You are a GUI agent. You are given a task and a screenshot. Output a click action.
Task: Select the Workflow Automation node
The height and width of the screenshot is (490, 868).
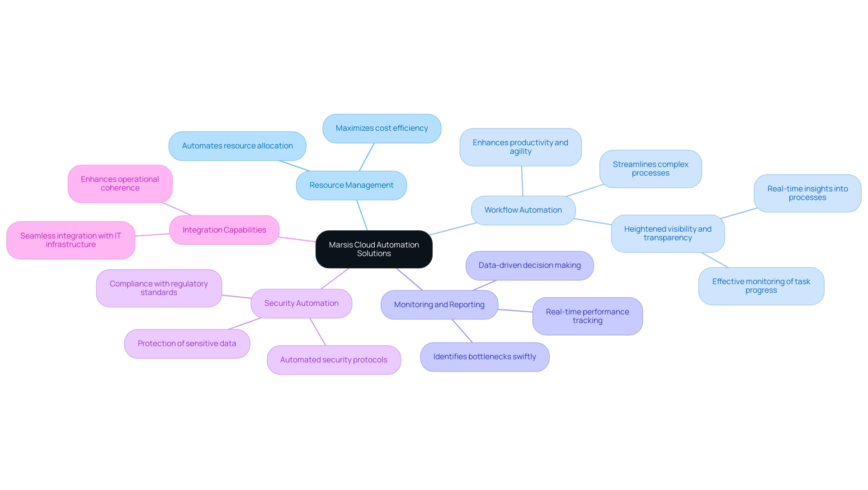point(524,209)
